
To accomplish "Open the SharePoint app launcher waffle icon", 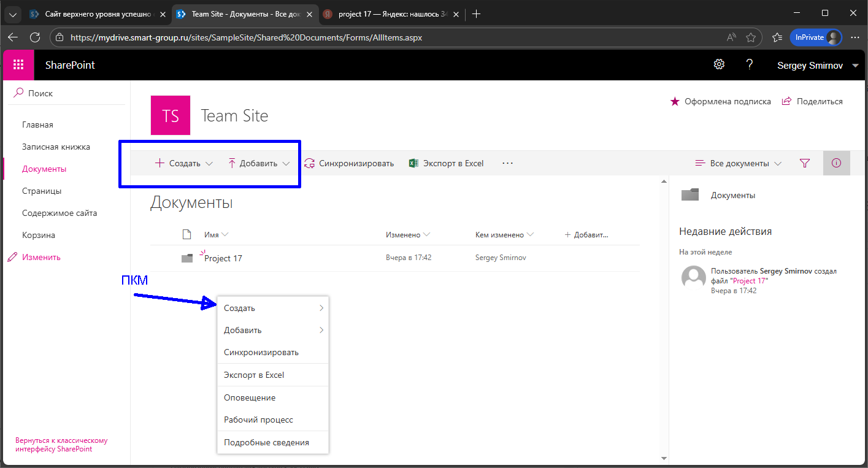I will (x=18, y=65).
